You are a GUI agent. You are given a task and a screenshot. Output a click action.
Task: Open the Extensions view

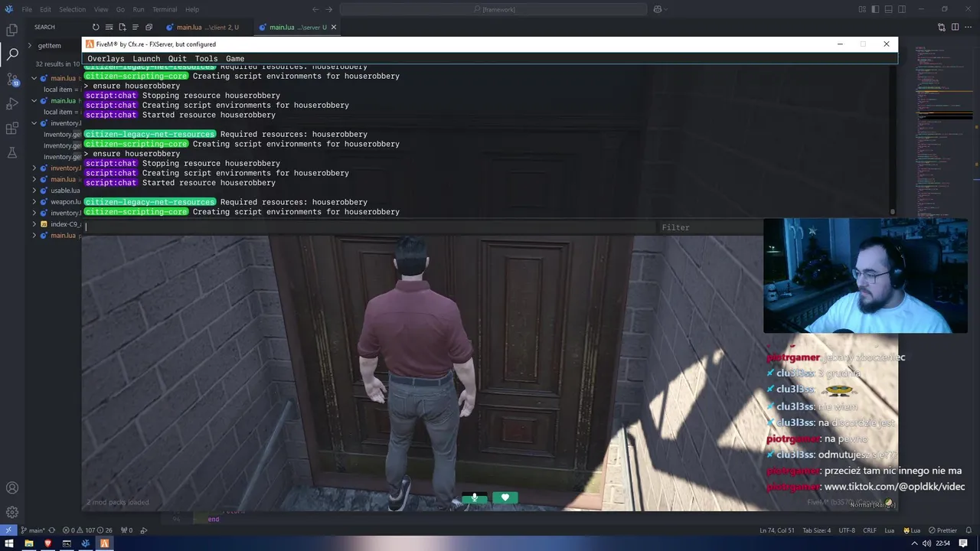12,128
